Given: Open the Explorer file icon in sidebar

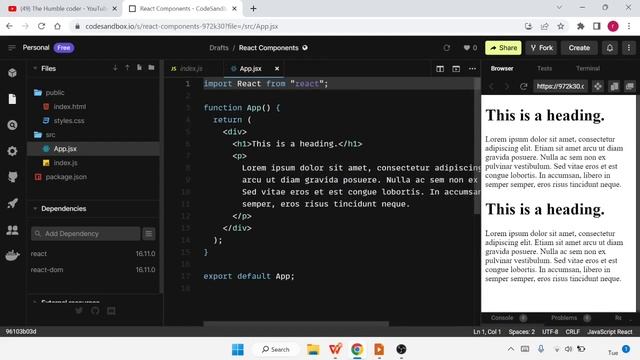Looking at the screenshot, I should click(x=12, y=99).
